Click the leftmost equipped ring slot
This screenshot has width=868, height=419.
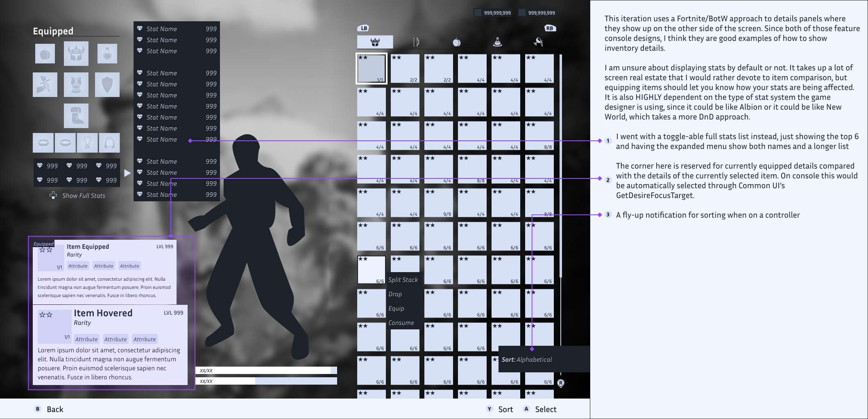tap(43, 143)
